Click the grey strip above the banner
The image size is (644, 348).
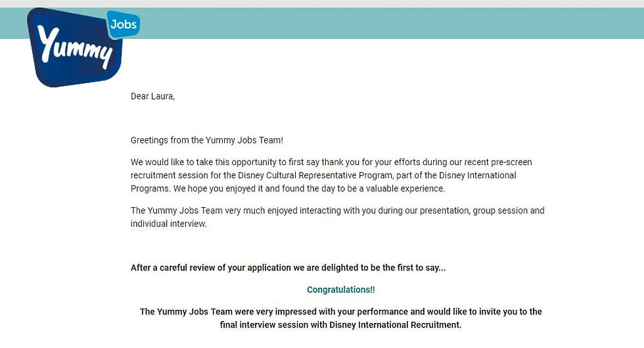(322, 4)
